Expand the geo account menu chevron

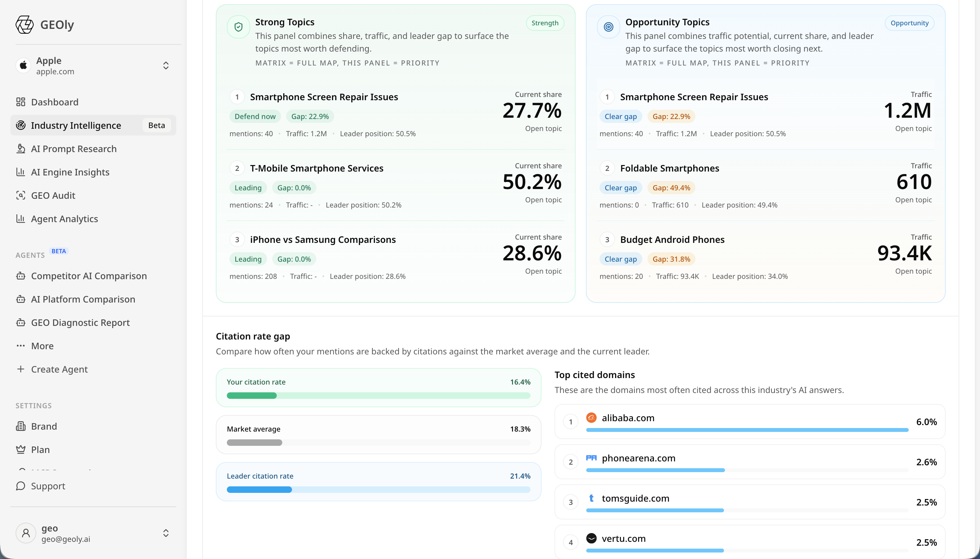click(166, 533)
